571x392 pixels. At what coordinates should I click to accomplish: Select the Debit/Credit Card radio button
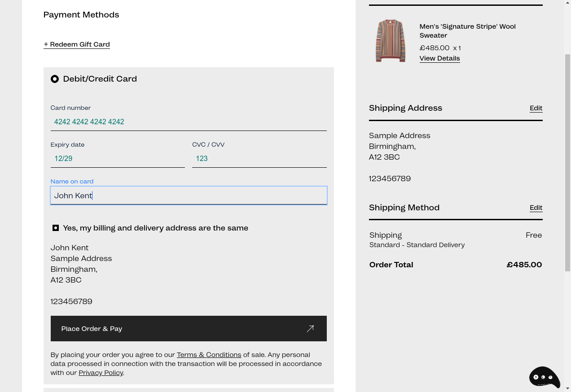(x=55, y=79)
